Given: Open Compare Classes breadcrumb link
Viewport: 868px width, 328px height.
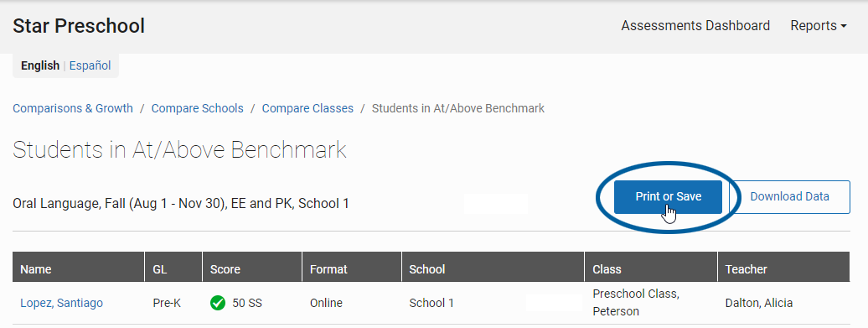Looking at the screenshot, I should pos(307,108).
